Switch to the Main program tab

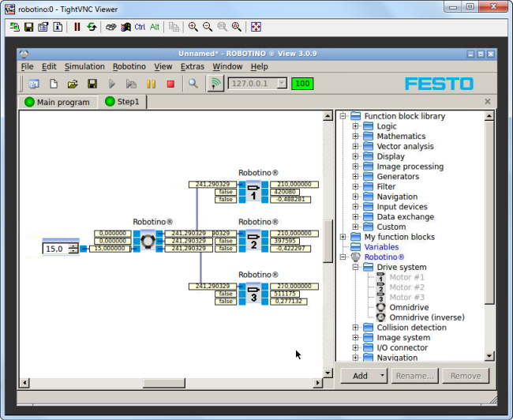[58, 102]
